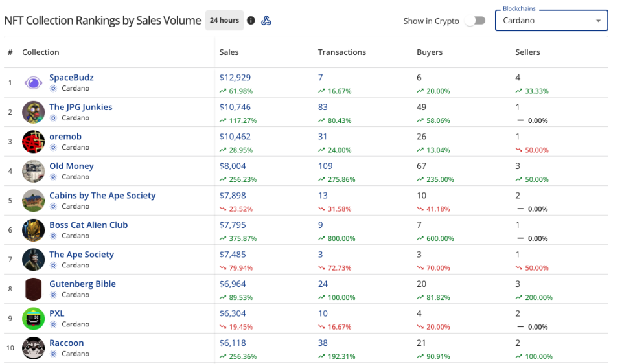Sort by the Buyers column header
This screenshot has width=622, height=364.
tap(430, 52)
